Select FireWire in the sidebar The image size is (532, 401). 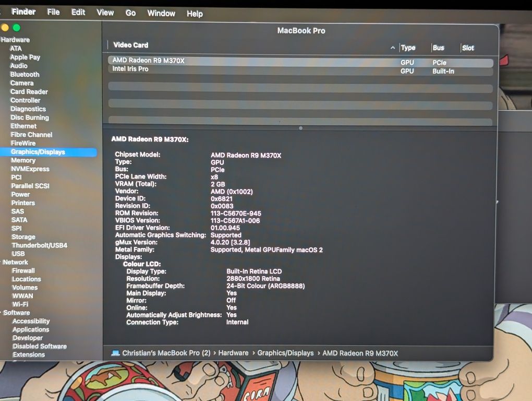point(23,143)
